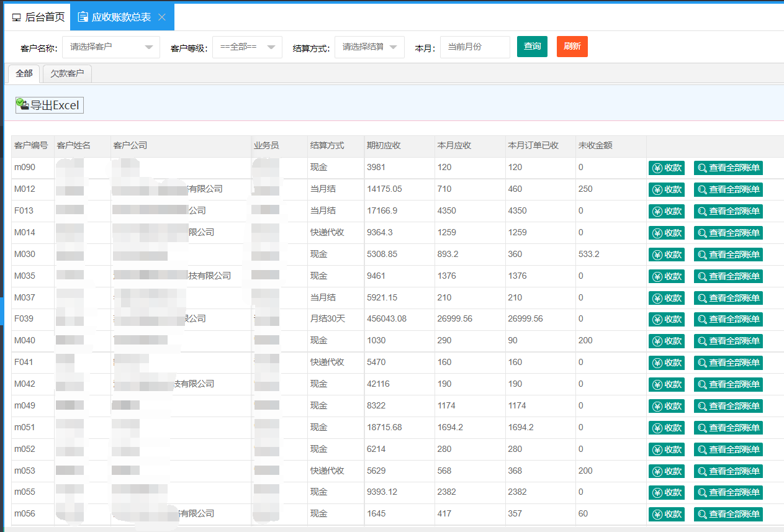Export table with 导出Excel button
The height and width of the screenshot is (532, 784).
click(x=50, y=106)
